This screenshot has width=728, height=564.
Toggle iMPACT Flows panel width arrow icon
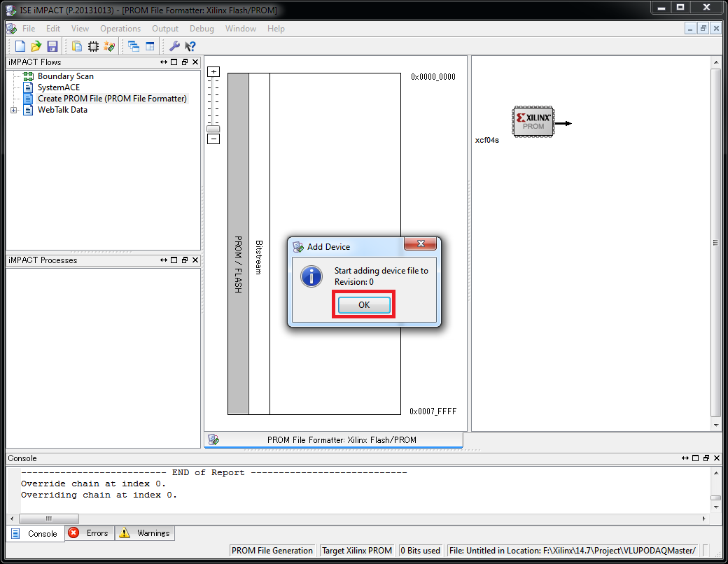point(163,62)
